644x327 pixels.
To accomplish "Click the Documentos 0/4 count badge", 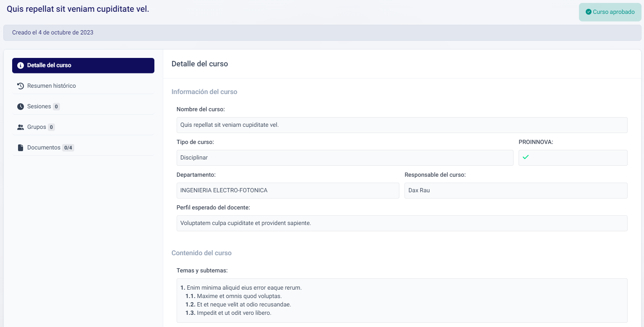I will coord(68,148).
